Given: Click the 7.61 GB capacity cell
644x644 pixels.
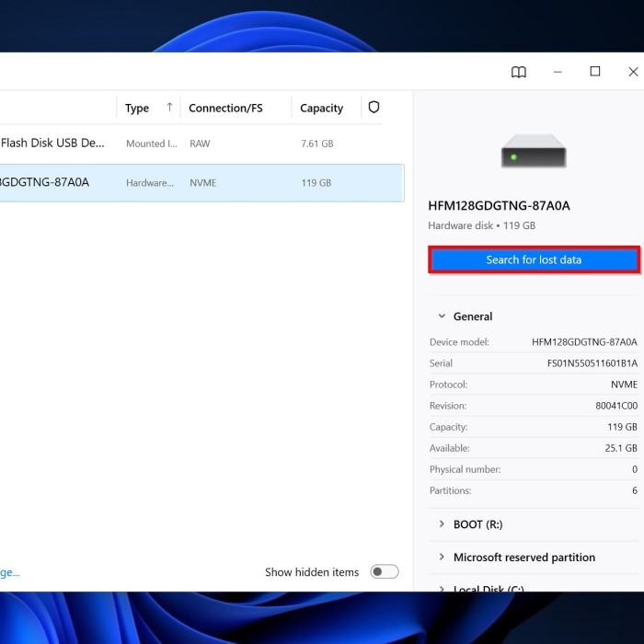Looking at the screenshot, I should pos(317,144).
